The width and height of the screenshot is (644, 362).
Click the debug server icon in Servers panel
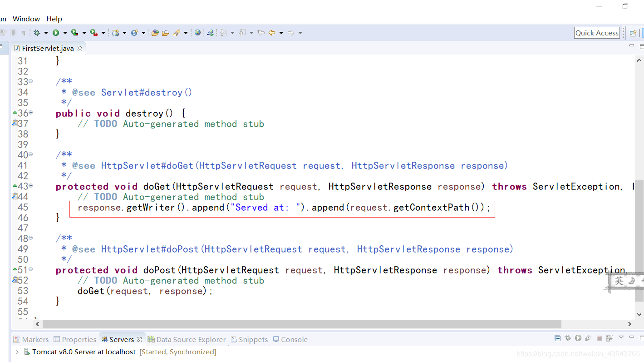pos(568,338)
